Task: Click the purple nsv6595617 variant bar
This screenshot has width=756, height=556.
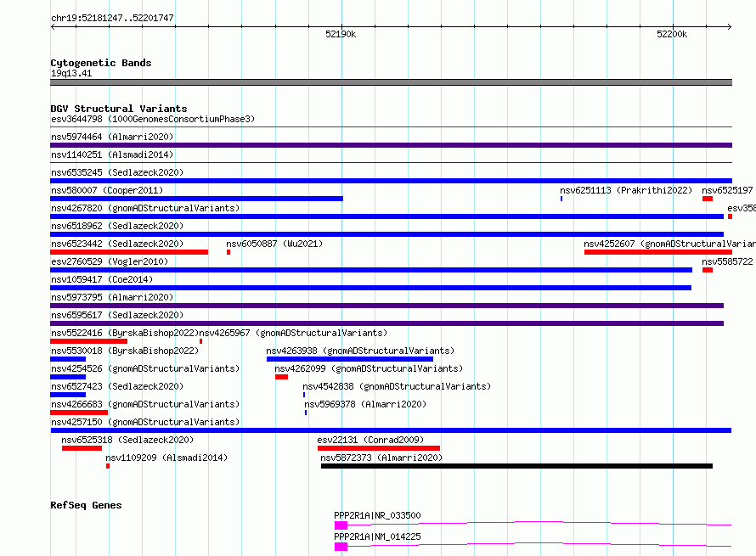Action: point(386,323)
